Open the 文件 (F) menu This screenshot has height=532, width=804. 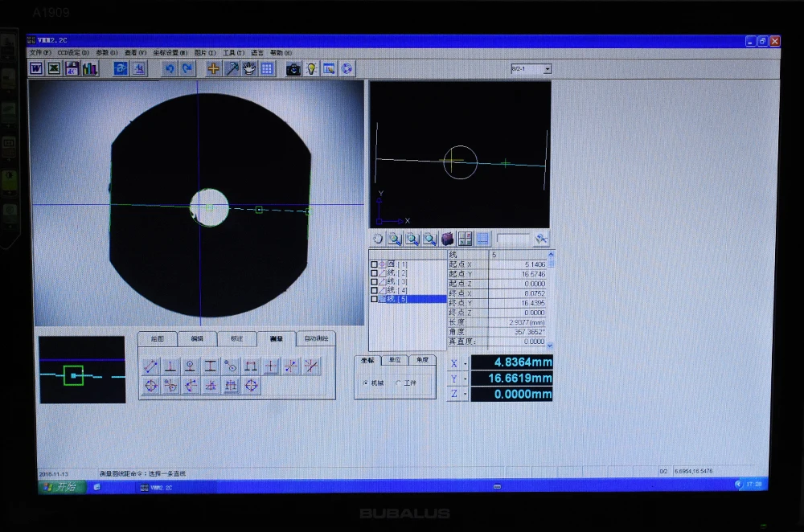pyautogui.click(x=39, y=53)
